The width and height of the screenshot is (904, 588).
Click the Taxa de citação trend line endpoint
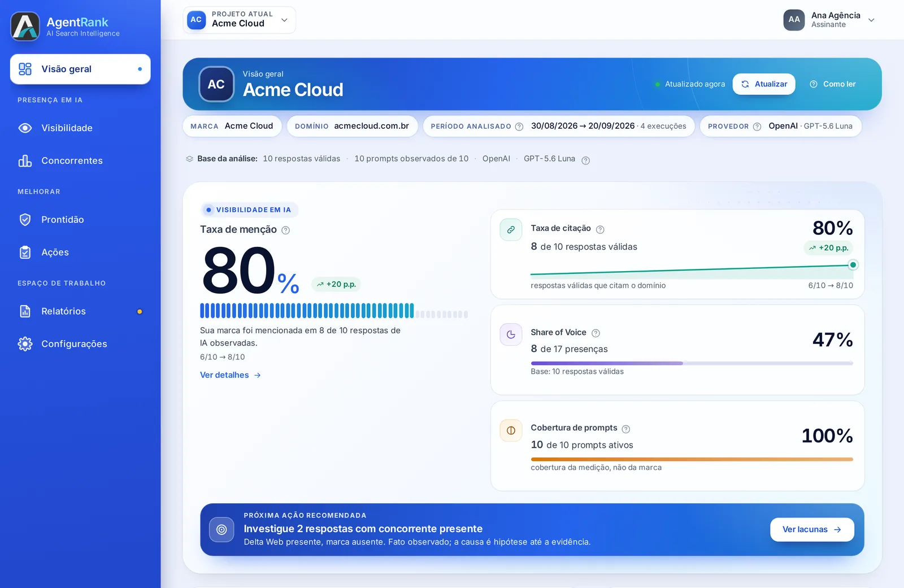pos(853,265)
